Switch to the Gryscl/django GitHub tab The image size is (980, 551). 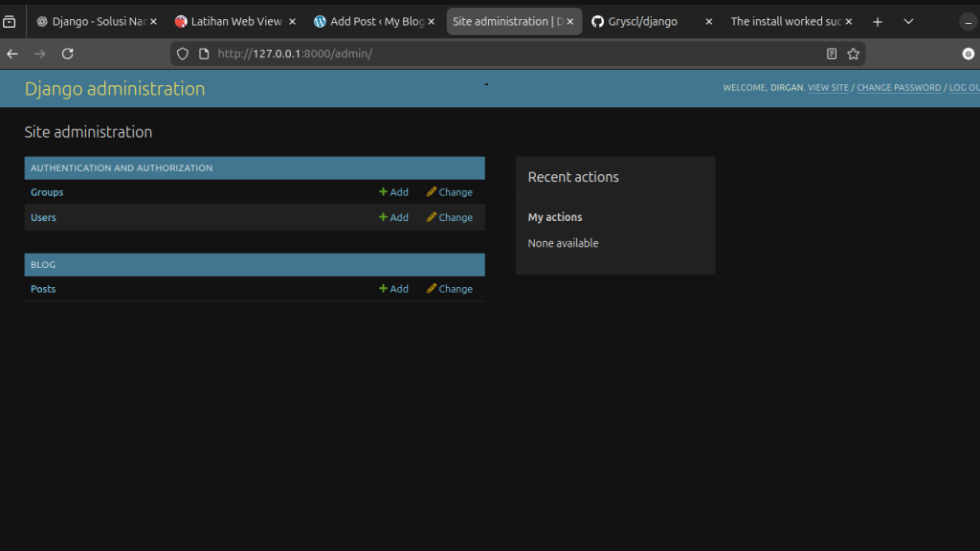641,22
